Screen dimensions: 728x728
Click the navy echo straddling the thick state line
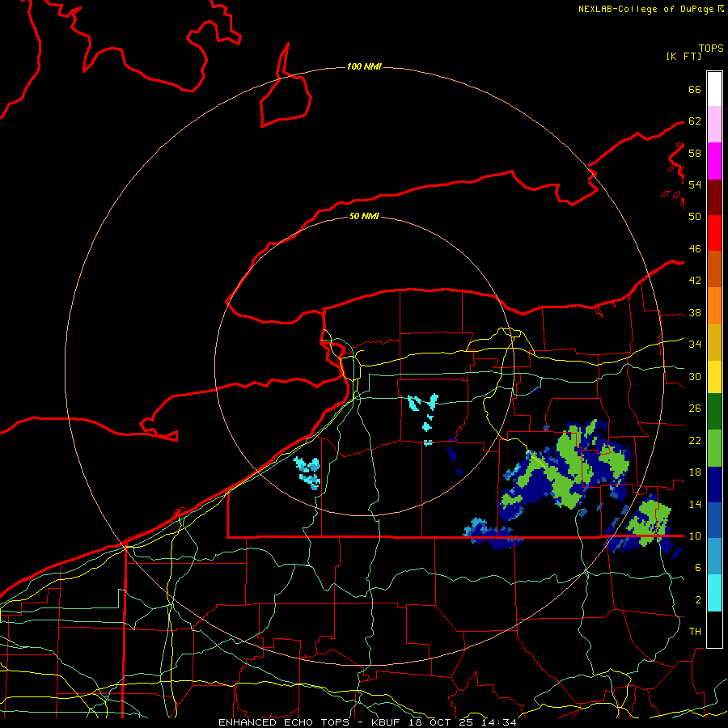point(493,534)
